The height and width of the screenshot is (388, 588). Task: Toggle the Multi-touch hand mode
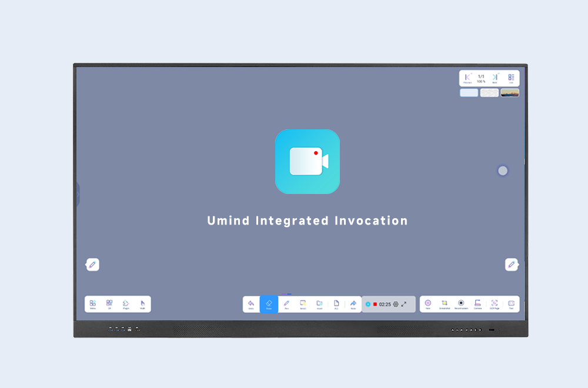coord(142,304)
